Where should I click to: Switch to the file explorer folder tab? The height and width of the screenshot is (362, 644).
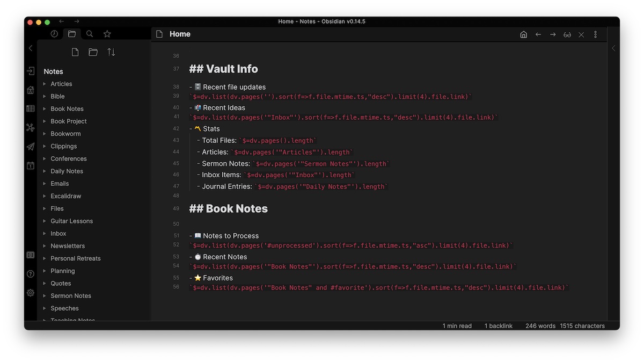(72, 34)
